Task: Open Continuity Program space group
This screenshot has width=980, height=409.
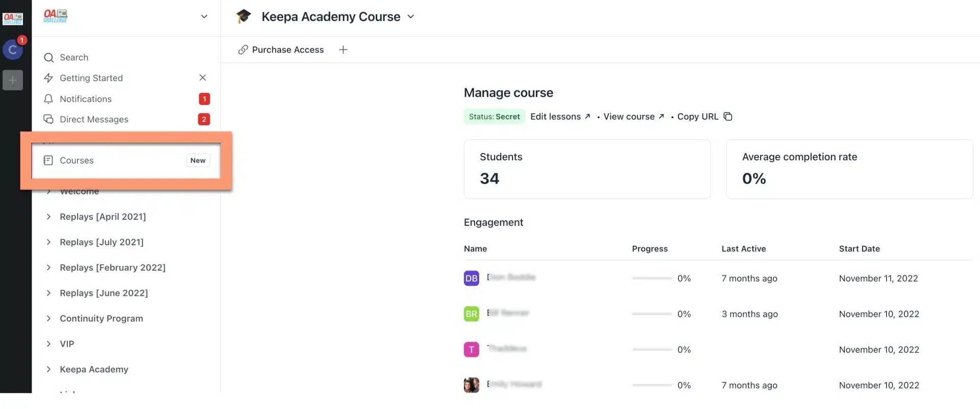Action: click(x=101, y=319)
